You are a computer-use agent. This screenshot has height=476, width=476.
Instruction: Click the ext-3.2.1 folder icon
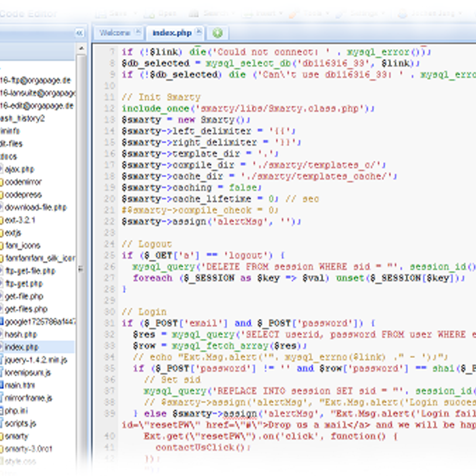tap(1, 220)
